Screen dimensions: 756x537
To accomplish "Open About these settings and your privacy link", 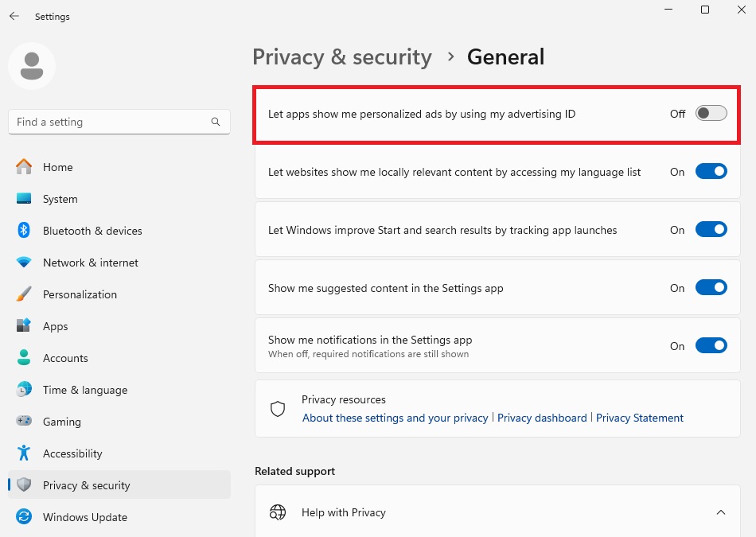I will (x=395, y=418).
